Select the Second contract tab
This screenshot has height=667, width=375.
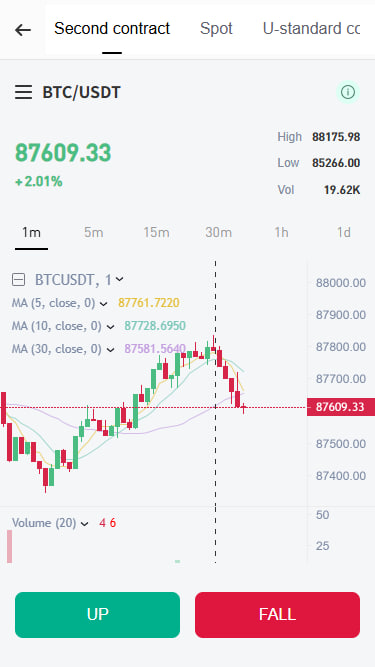[112, 29]
